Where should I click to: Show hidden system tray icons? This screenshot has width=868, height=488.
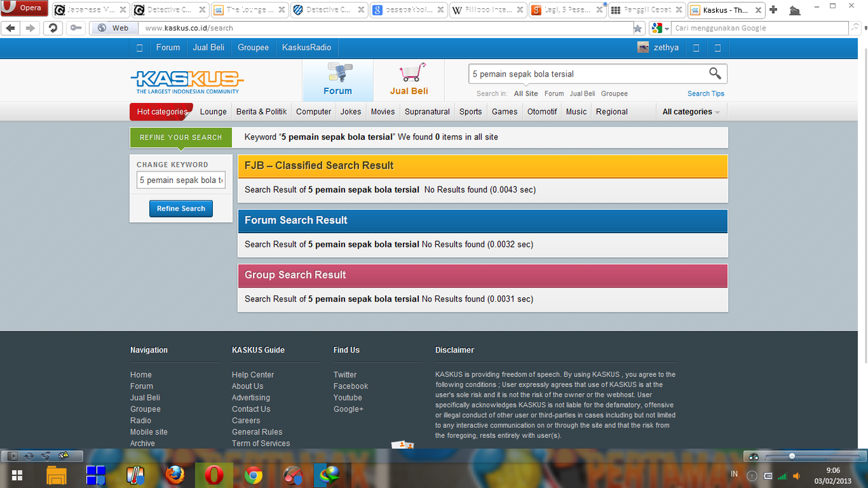tap(751, 476)
